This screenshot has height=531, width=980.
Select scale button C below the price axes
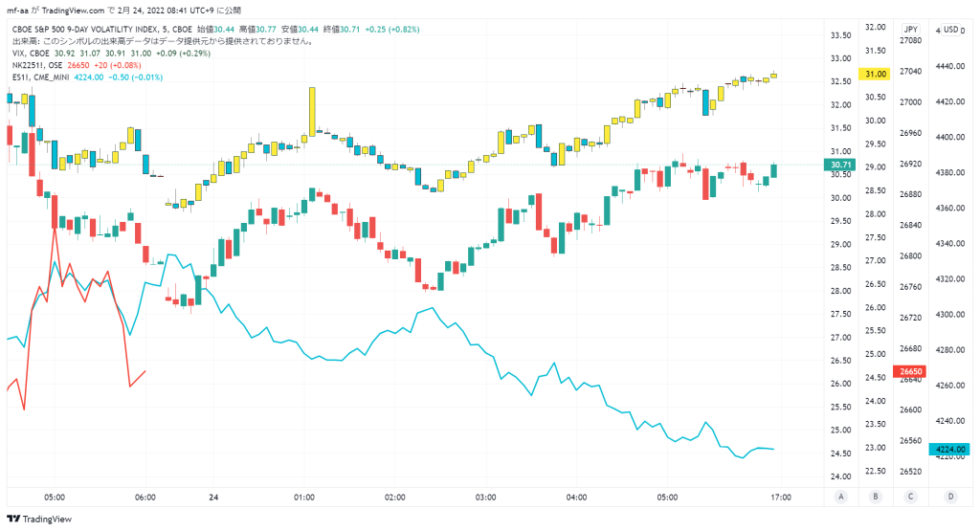click(x=911, y=497)
